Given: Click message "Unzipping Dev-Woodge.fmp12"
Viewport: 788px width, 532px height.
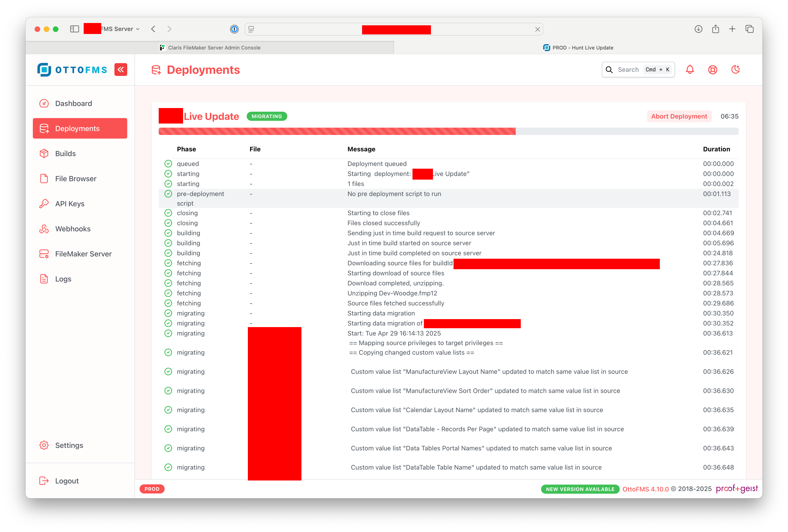Looking at the screenshot, I should 392,293.
